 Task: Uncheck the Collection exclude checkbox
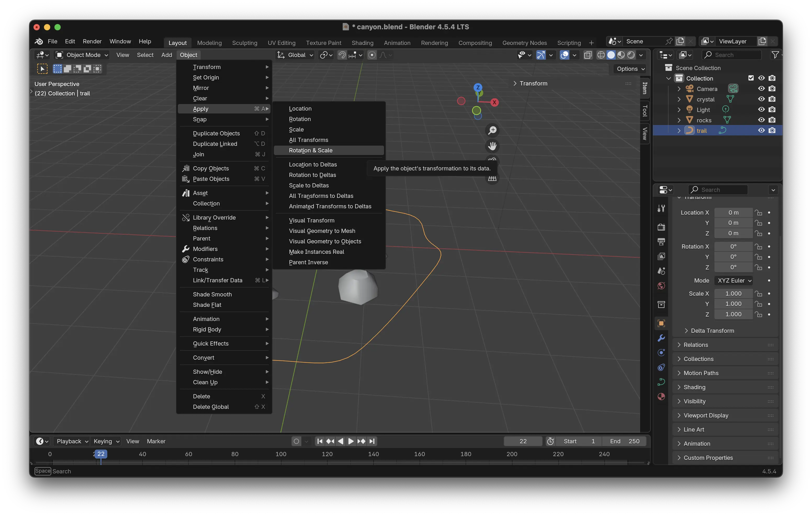coord(751,78)
